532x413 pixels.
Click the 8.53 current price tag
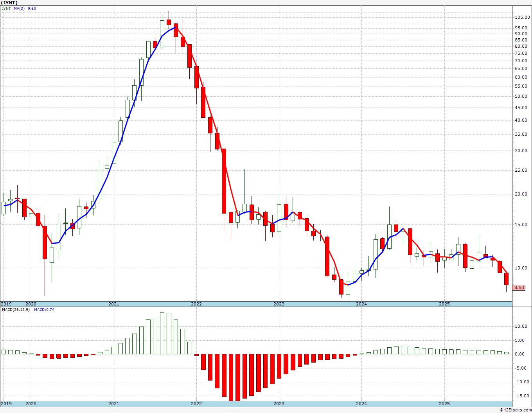point(519,287)
